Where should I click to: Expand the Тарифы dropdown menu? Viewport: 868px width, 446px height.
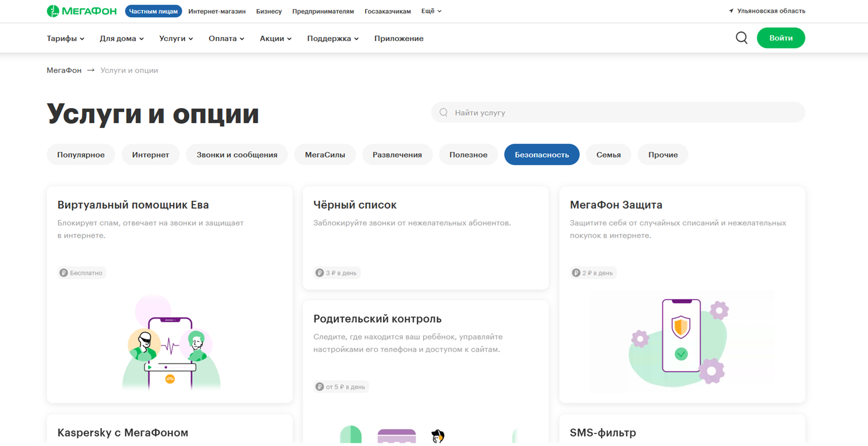pyautogui.click(x=65, y=39)
